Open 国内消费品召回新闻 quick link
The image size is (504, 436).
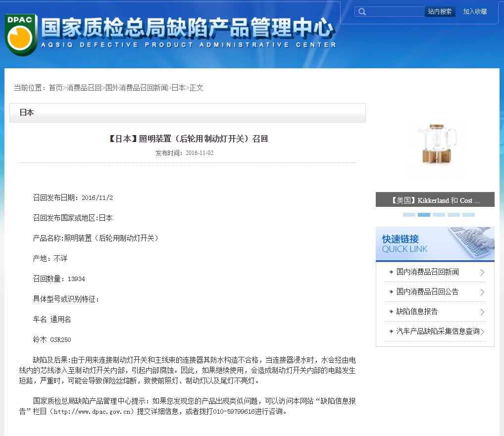pyautogui.click(x=427, y=272)
